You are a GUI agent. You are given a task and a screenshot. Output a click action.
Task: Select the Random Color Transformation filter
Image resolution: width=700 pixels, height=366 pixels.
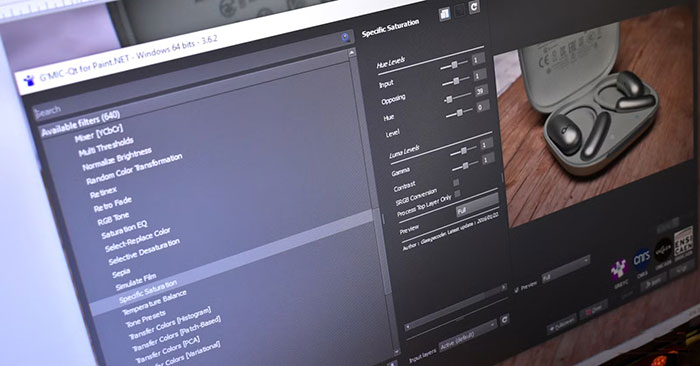pos(134,169)
